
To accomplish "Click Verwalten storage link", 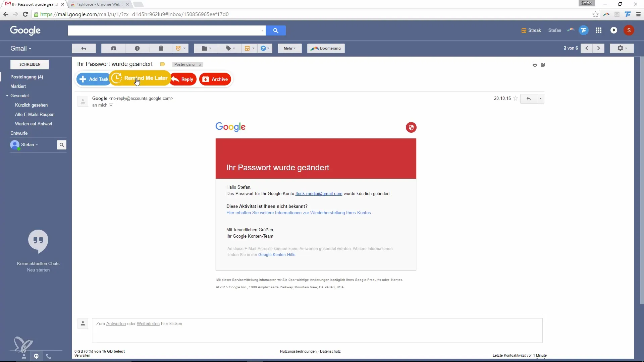I will (x=82, y=355).
